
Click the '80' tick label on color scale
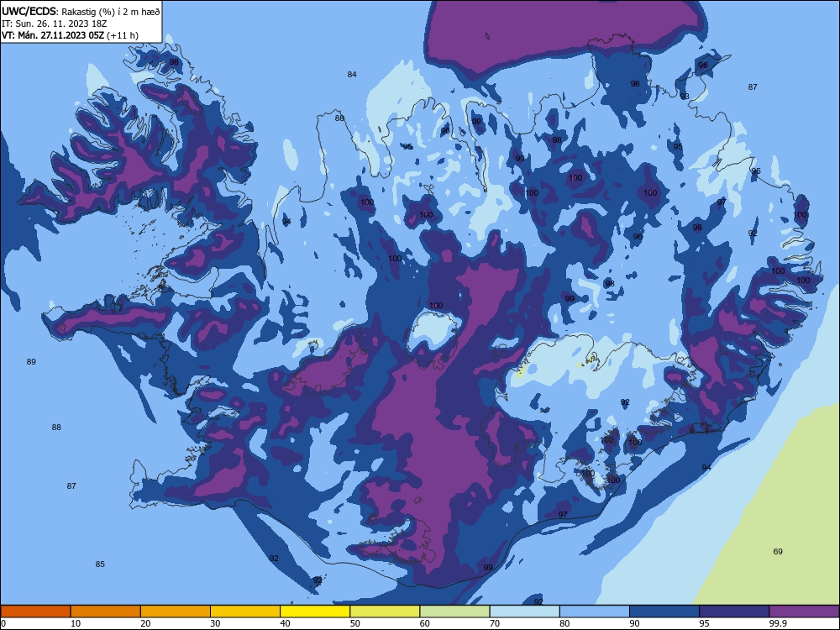(x=564, y=623)
